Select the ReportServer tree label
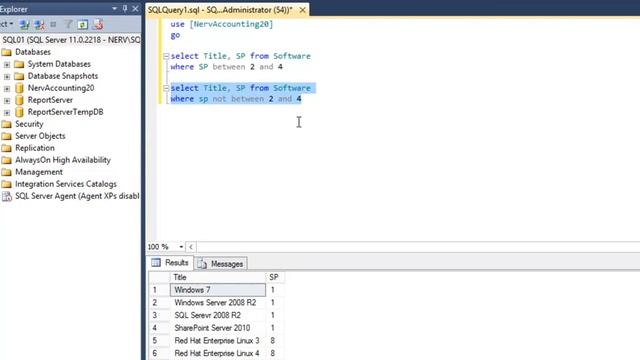The width and height of the screenshot is (640, 360). coord(50,100)
